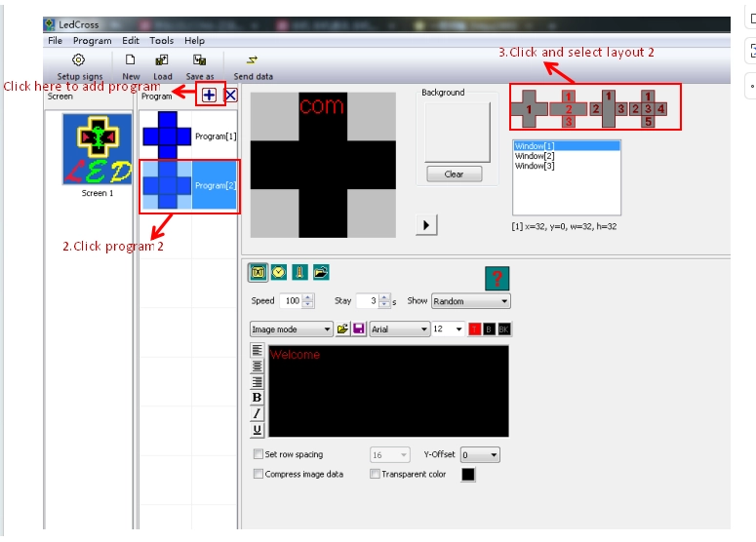
Task: Open the Y-Offset dropdown
Action: pyautogui.click(x=480, y=455)
